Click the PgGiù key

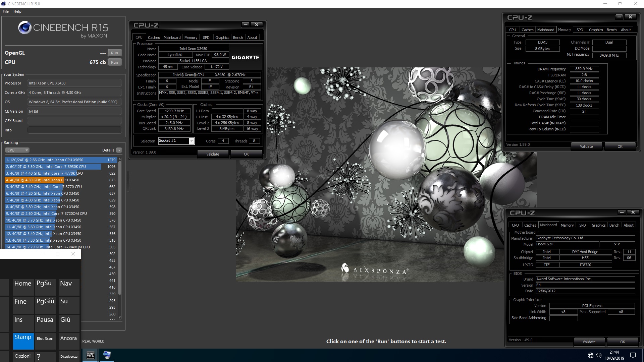click(x=46, y=305)
